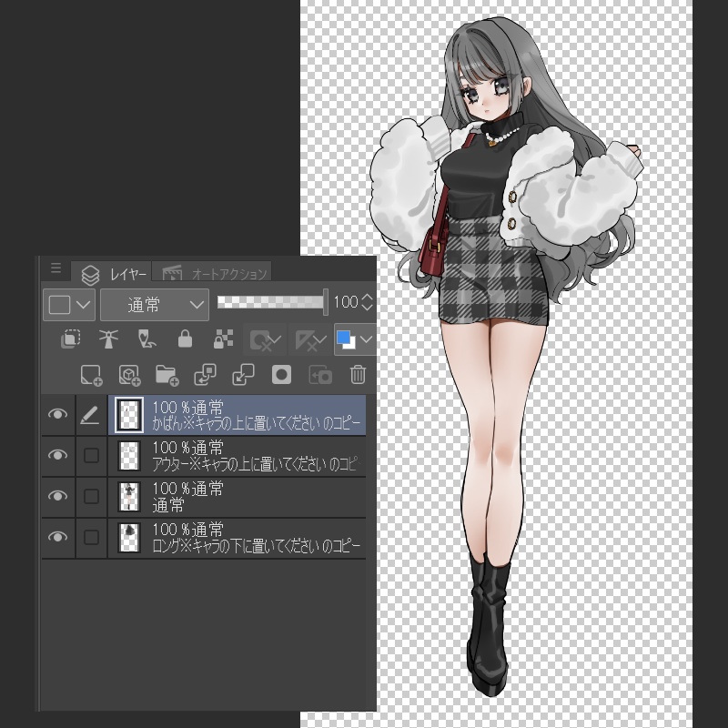Create a new layer folder
This screenshot has width=728, height=728.
(x=167, y=375)
